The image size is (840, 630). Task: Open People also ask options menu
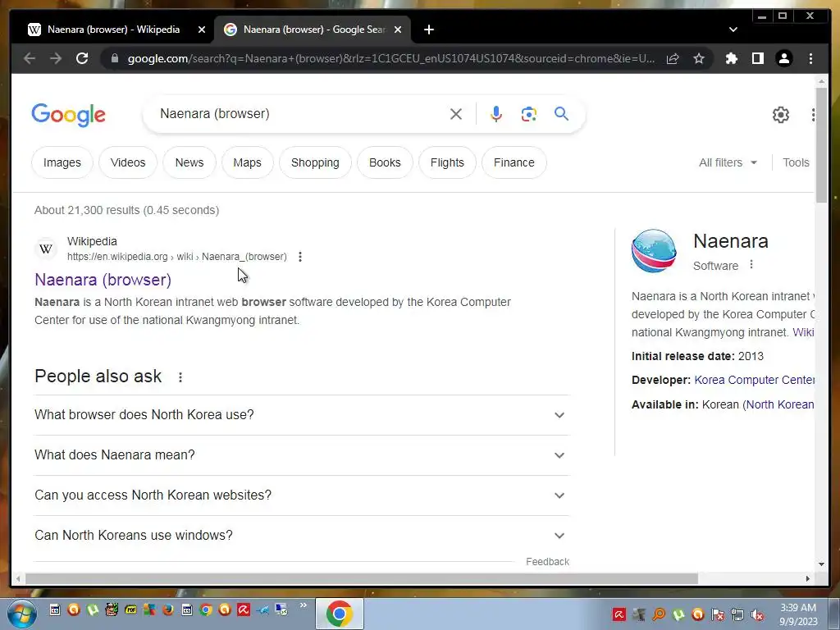pyautogui.click(x=180, y=377)
